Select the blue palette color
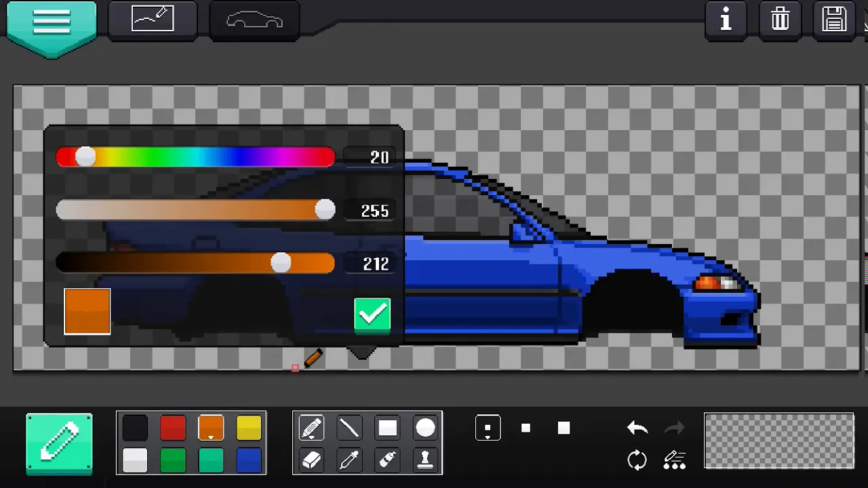Viewport: 868px width, 488px height. (x=249, y=461)
